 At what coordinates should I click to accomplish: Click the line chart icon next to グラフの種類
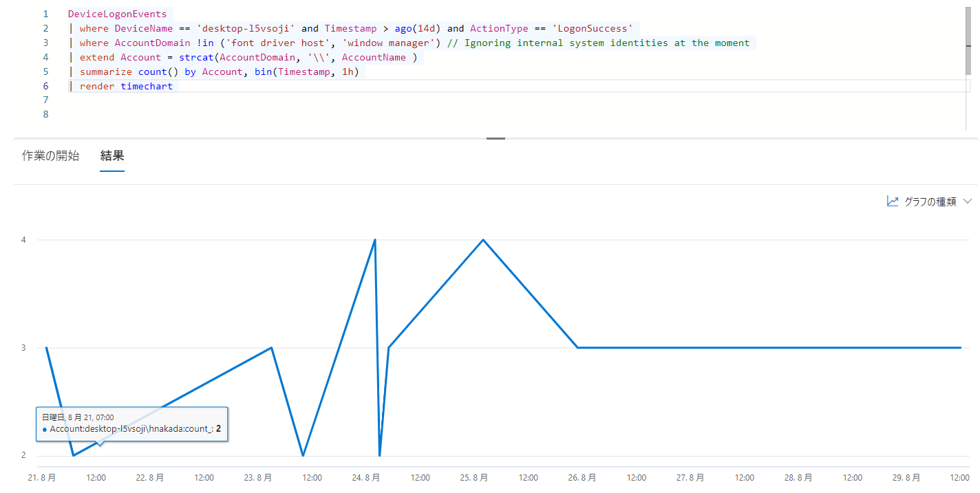point(891,201)
